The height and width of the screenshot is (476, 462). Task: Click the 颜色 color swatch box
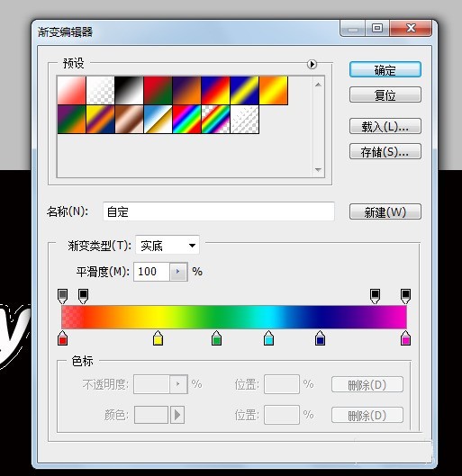(x=151, y=415)
